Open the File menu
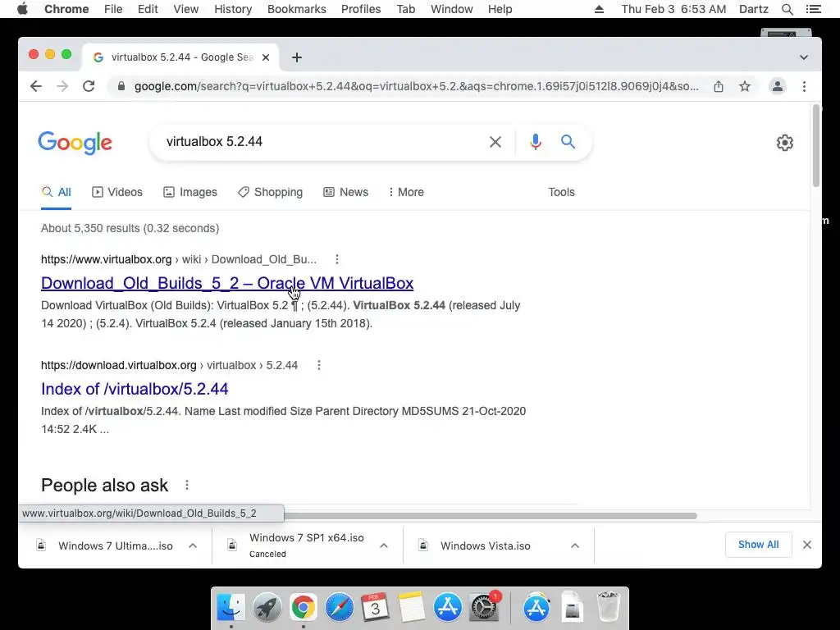The height and width of the screenshot is (630, 840). click(x=113, y=9)
